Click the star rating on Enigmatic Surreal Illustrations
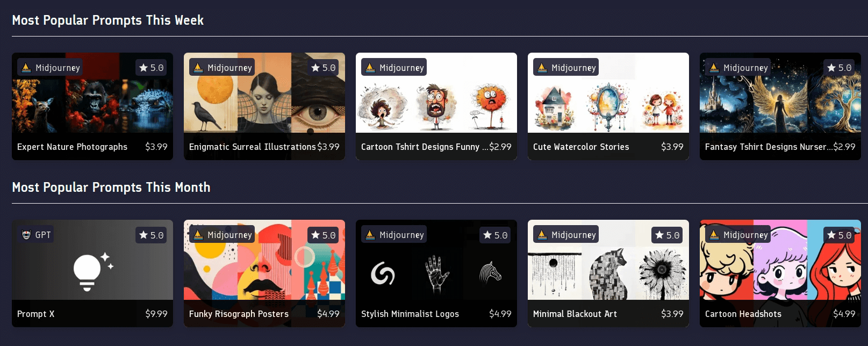The height and width of the screenshot is (346, 868). (x=323, y=68)
